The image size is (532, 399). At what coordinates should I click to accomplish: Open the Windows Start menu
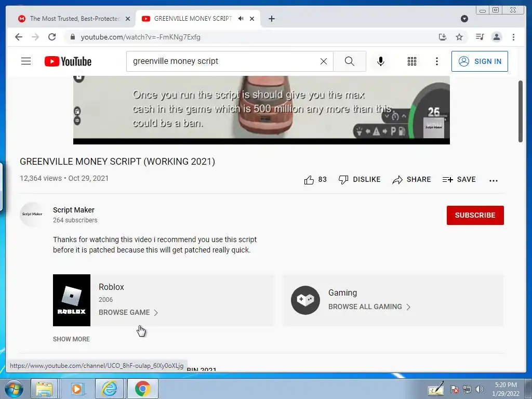click(x=14, y=389)
